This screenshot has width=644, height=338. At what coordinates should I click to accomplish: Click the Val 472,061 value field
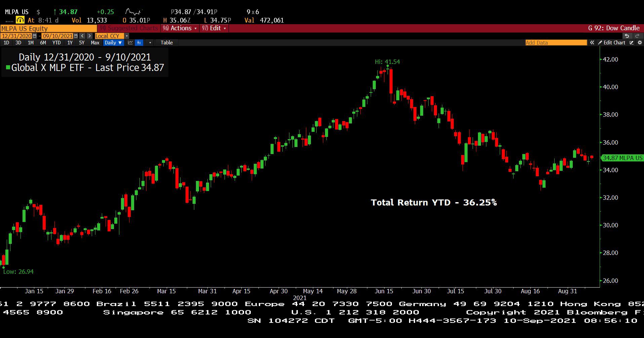click(x=264, y=20)
